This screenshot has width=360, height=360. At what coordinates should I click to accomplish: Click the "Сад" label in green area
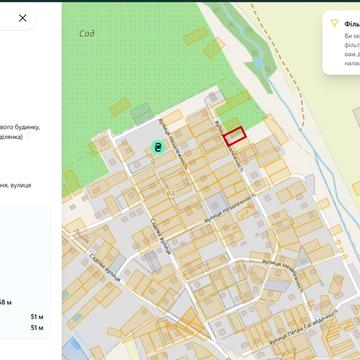(x=87, y=33)
